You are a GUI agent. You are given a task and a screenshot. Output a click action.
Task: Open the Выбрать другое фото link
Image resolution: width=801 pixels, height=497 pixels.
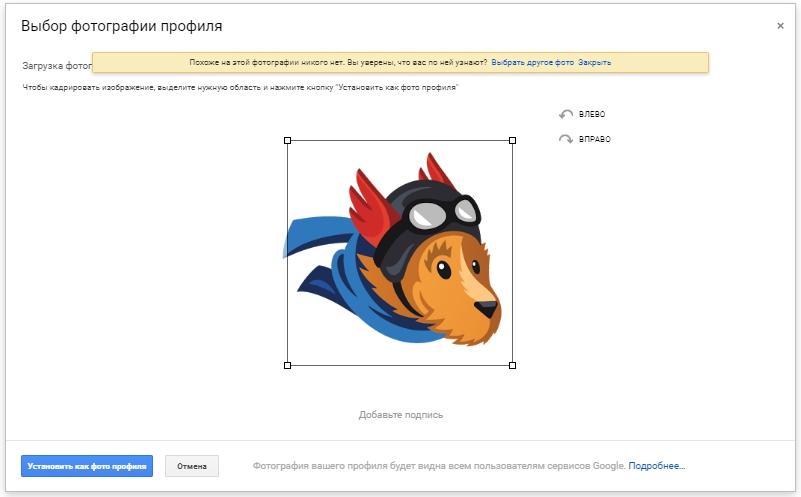point(532,62)
